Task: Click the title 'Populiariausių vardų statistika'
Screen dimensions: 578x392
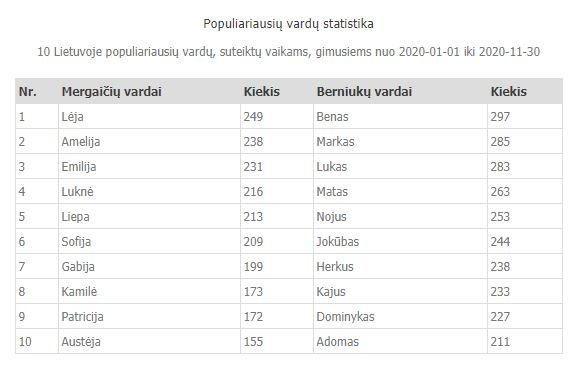Action: (288, 24)
